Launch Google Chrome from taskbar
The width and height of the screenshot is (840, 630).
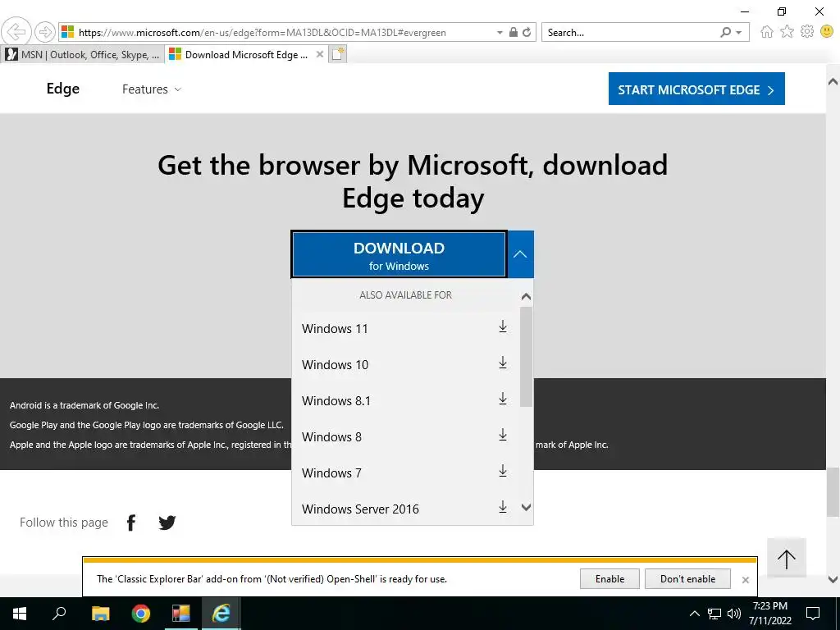[141, 614]
